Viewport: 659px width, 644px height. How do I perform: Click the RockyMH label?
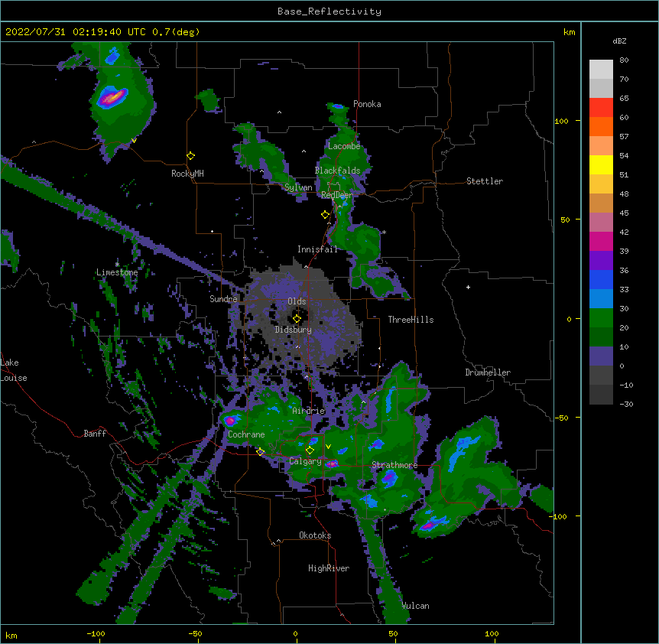pos(187,174)
